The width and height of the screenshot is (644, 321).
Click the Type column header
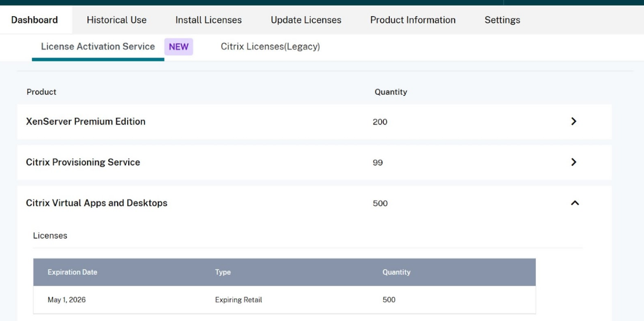click(223, 272)
